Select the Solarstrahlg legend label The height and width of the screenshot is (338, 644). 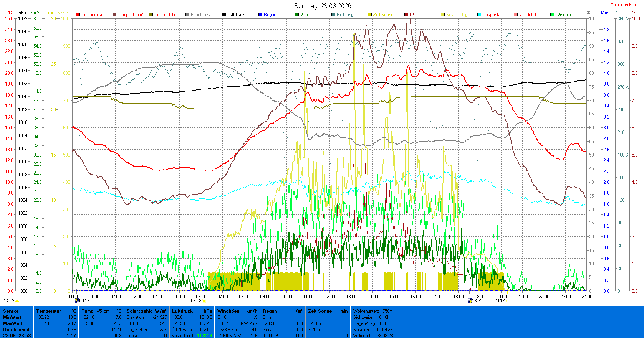(457, 15)
